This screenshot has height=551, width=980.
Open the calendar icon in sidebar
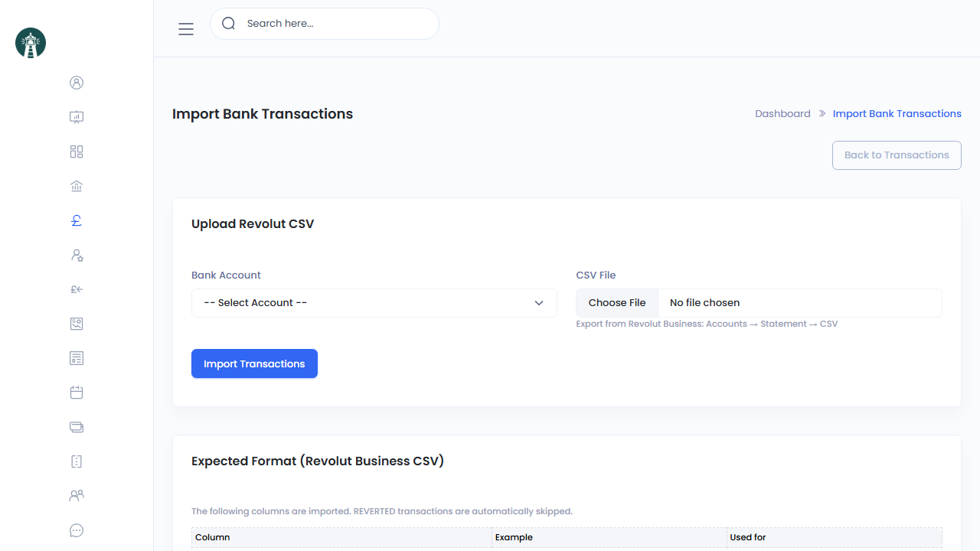pos(77,393)
